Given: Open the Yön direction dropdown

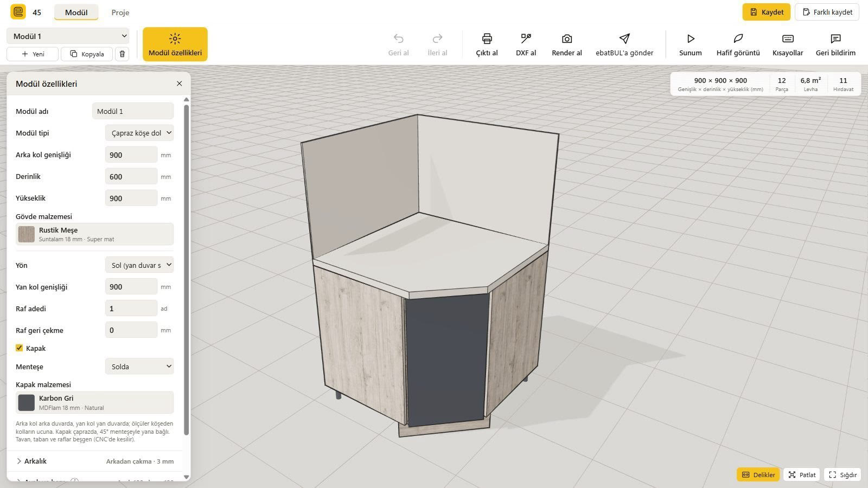Looking at the screenshot, I should [139, 265].
